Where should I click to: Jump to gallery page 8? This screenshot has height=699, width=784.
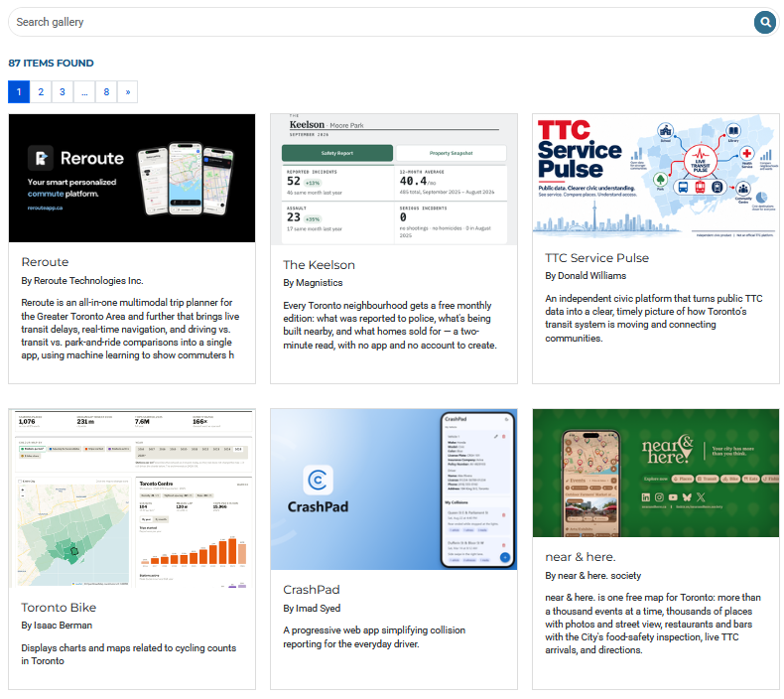pos(106,92)
